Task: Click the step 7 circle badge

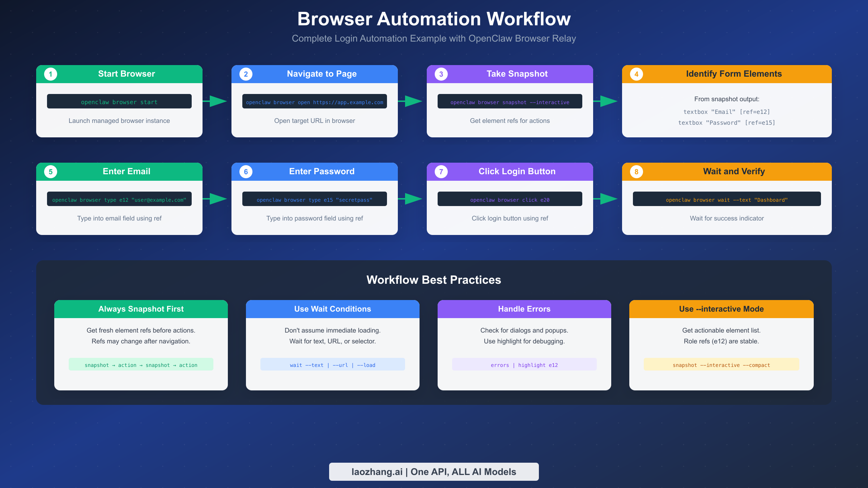Action: click(x=441, y=171)
